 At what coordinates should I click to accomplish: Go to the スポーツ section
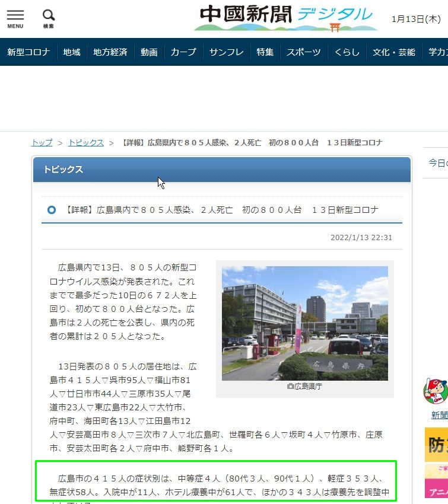304,52
